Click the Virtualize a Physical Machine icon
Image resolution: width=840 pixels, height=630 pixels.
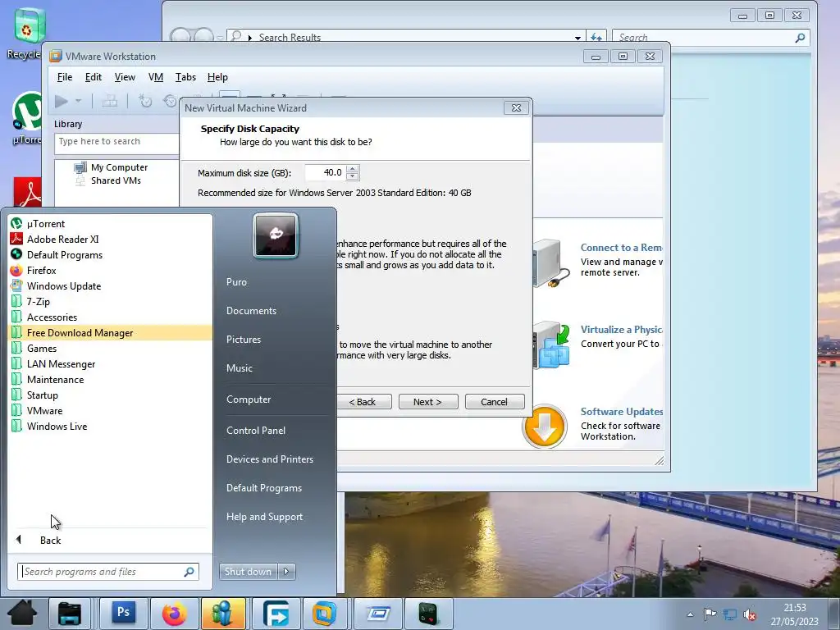tap(552, 345)
